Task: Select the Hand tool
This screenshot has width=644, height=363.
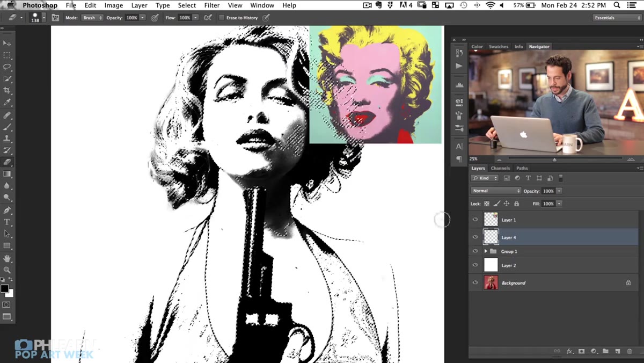Action: pos(7,259)
